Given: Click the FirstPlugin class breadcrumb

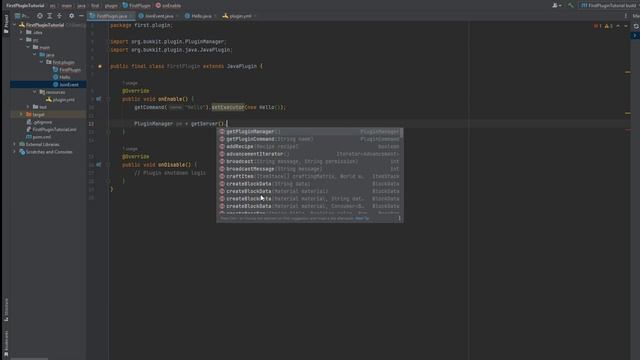Looking at the screenshot, I should pyautogui.click(x=136, y=6).
